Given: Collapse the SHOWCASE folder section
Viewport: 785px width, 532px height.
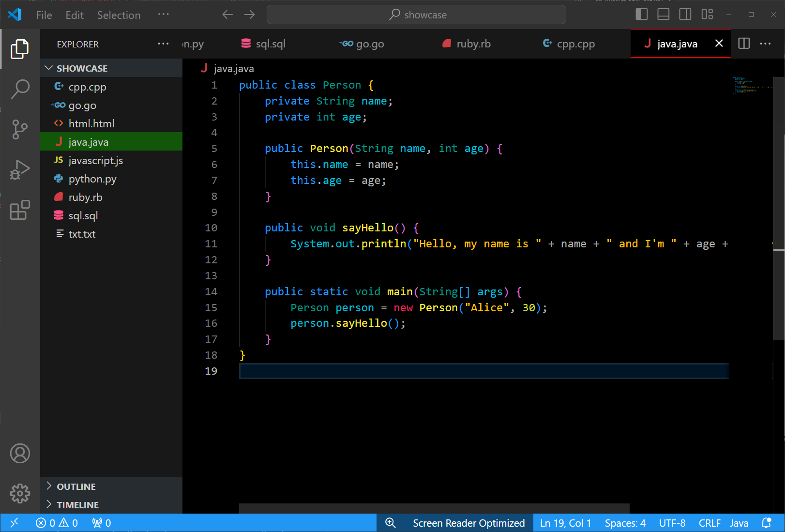Looking at the screenshot, I should 111,68.
